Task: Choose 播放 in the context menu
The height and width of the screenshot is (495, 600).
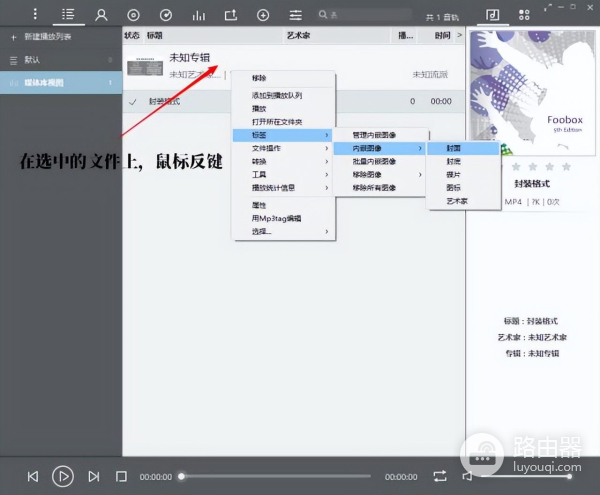Action: [282, 109]
